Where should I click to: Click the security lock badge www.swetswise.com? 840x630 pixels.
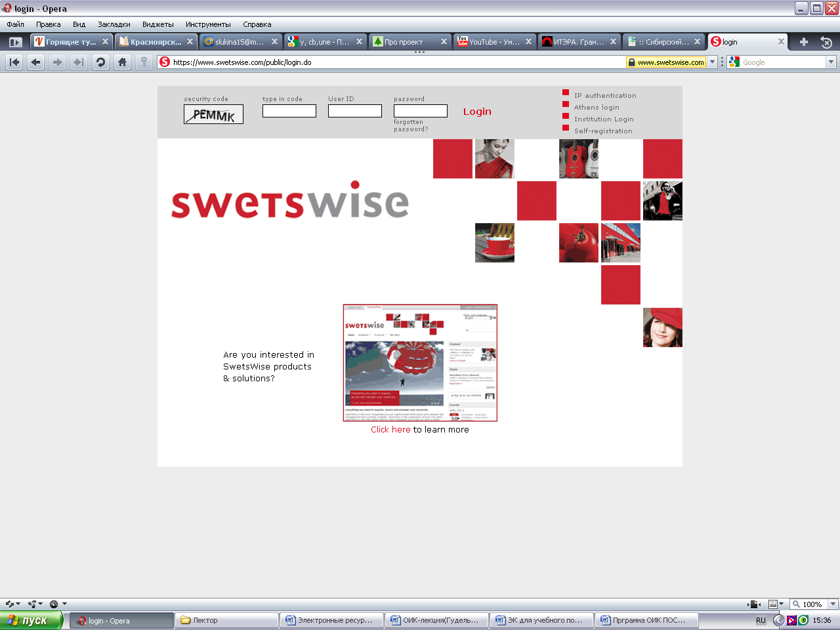pyautogui.click(x=666, y=62)
